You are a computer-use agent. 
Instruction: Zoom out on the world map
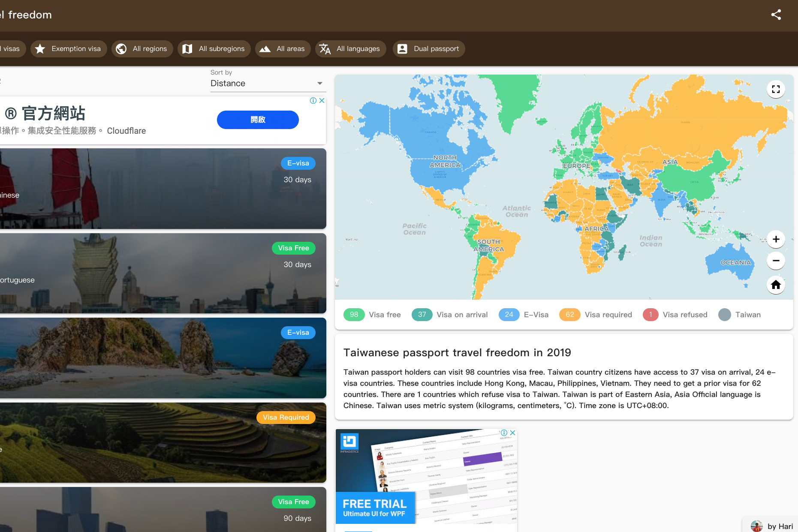(776, 261)
